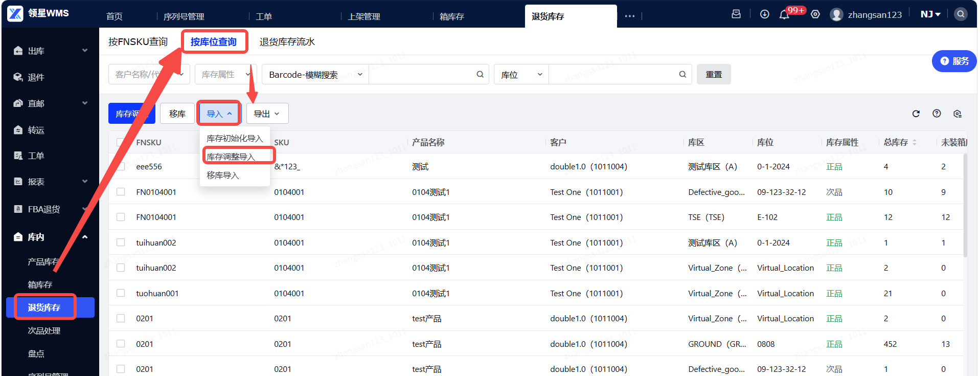This screenshot has width=980, height=376.
Task: Choose 库存初始化导入 from import menu
Action: 235,138
